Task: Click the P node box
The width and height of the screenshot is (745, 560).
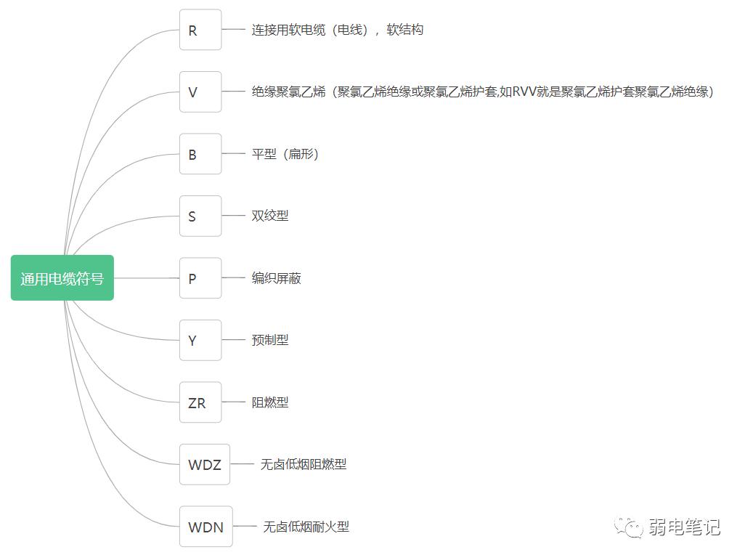Action: (x=200, y=278)
